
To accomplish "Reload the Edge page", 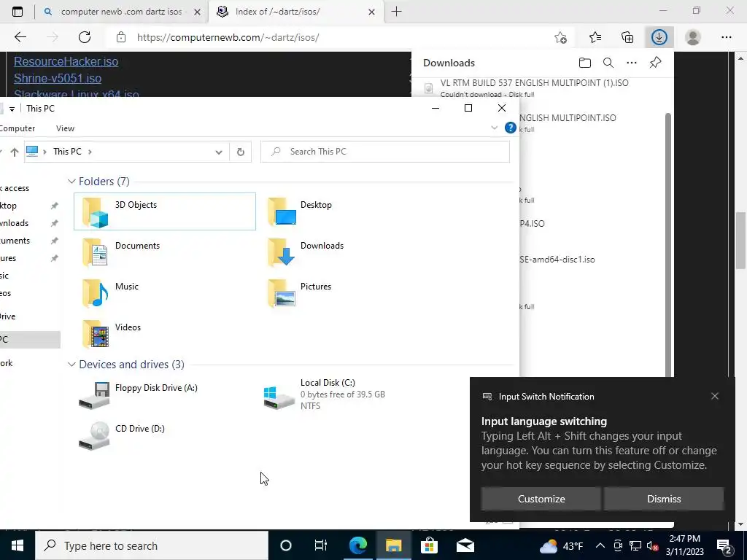I will (85, 37).
